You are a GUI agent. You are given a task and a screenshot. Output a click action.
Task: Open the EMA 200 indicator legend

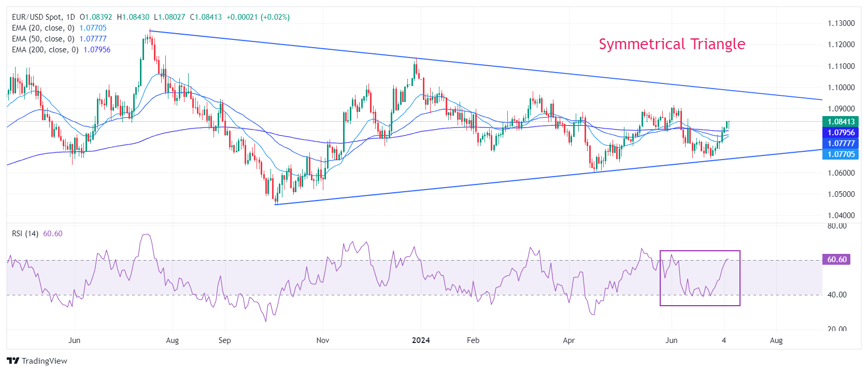[45, 50]
